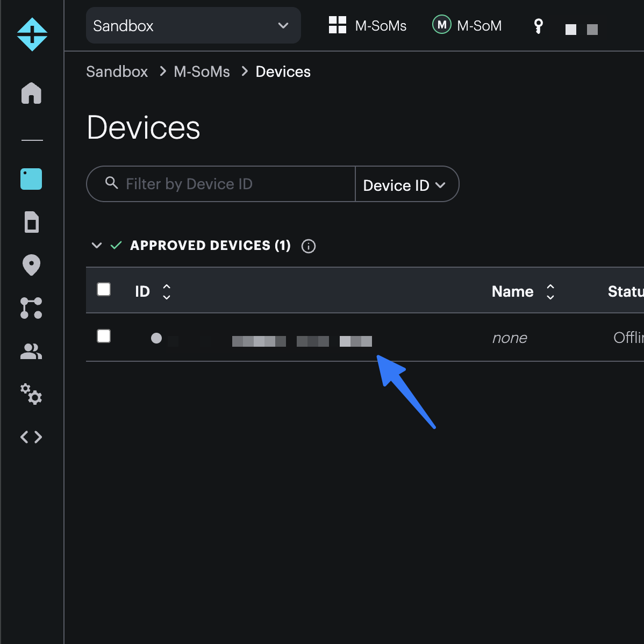Select the checkbox for the listed device
Image resolution: width=644 pixels, height=644 pixels.
(104, 336)
